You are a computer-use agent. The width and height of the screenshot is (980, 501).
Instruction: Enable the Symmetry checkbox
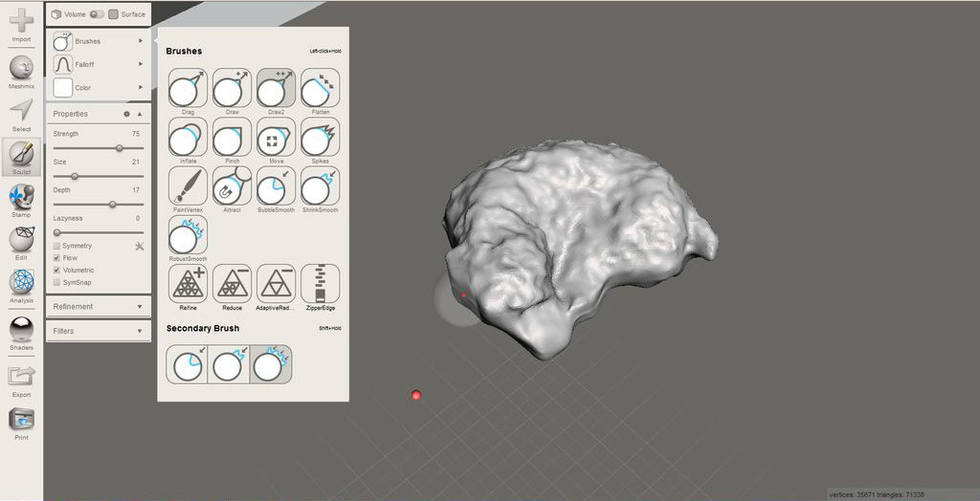56,246
